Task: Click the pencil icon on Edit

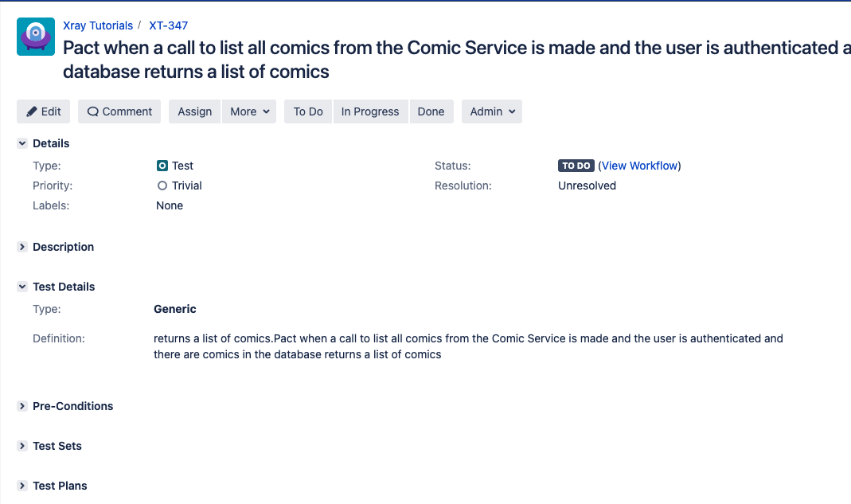Action: [x=32, y=111]
